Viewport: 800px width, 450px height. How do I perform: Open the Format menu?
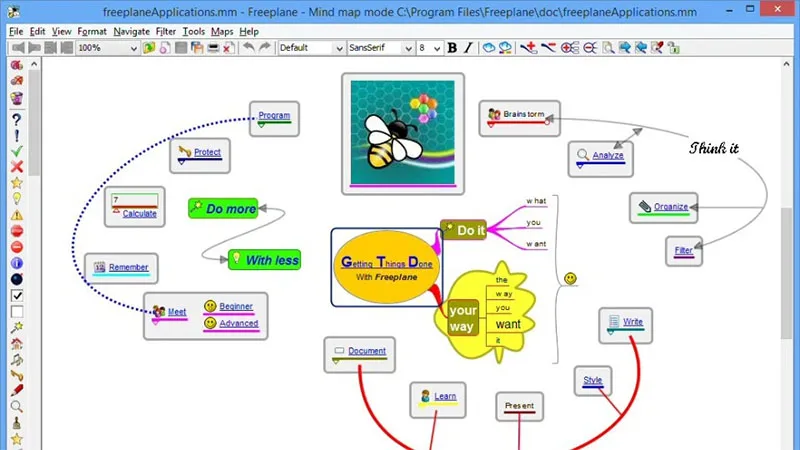tap(92, 31)
